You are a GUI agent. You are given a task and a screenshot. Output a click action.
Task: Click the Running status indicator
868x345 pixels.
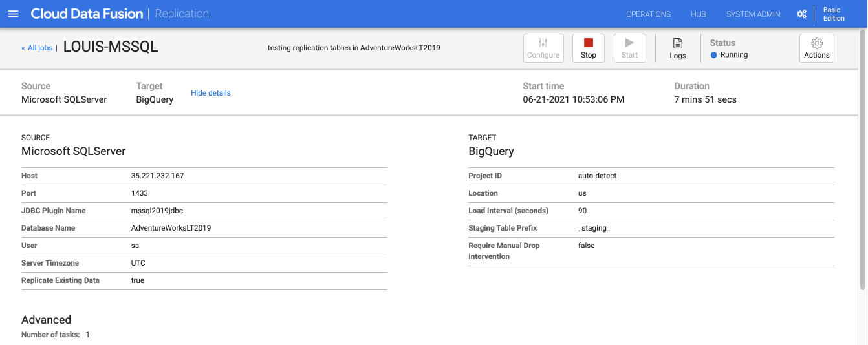click(x=729, y=55)
